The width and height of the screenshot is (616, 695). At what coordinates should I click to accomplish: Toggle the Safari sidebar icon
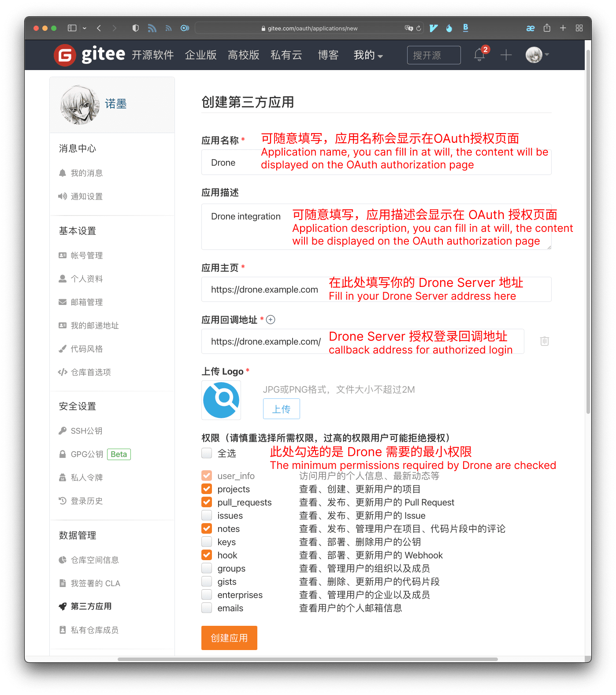(72, 28)
